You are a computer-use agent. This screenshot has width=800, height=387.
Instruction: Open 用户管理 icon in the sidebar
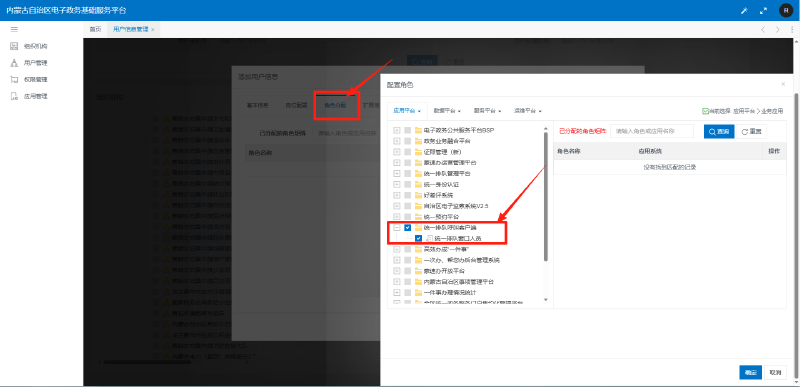[x=14, y=63]
